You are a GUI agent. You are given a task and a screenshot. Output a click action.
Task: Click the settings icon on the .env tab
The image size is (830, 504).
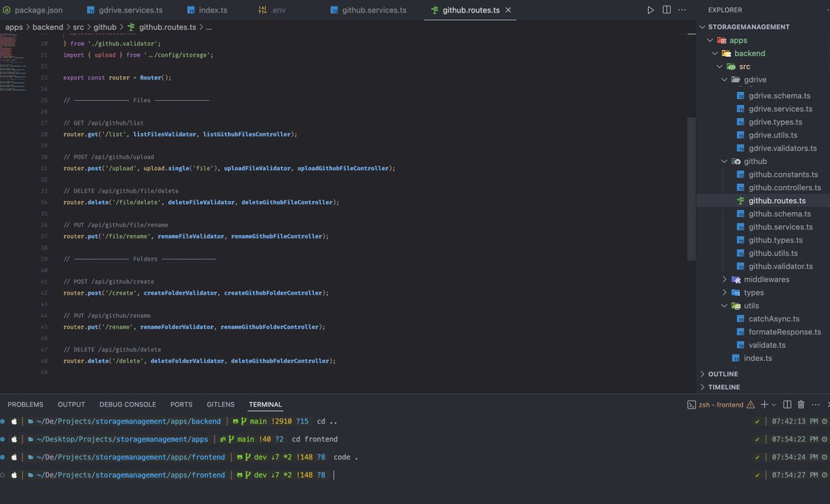point(262,10)
